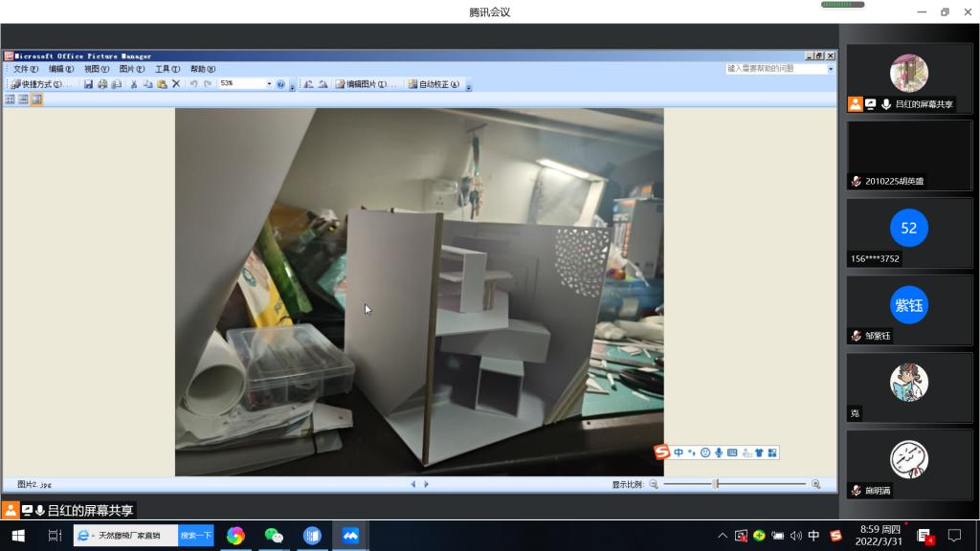
Task: Click the zoom out magnifier icon
Action: click(655, 484)
